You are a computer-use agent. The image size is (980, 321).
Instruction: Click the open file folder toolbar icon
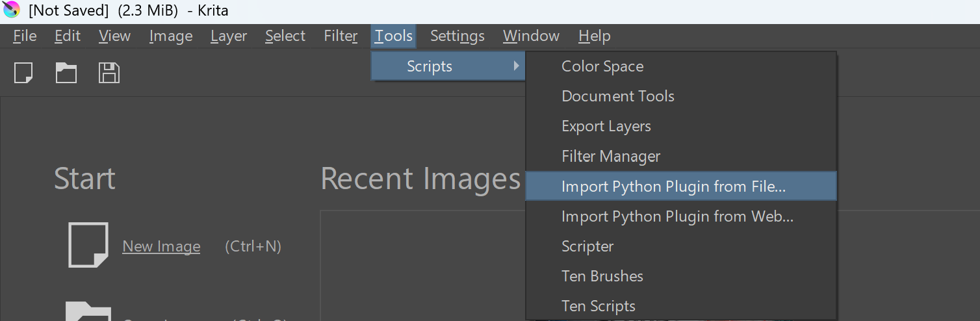(x=66, y=73)
